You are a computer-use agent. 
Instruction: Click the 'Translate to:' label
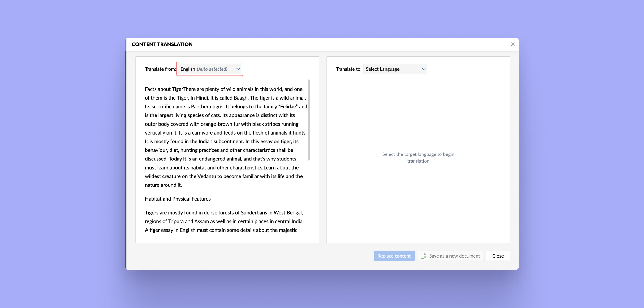348,69
